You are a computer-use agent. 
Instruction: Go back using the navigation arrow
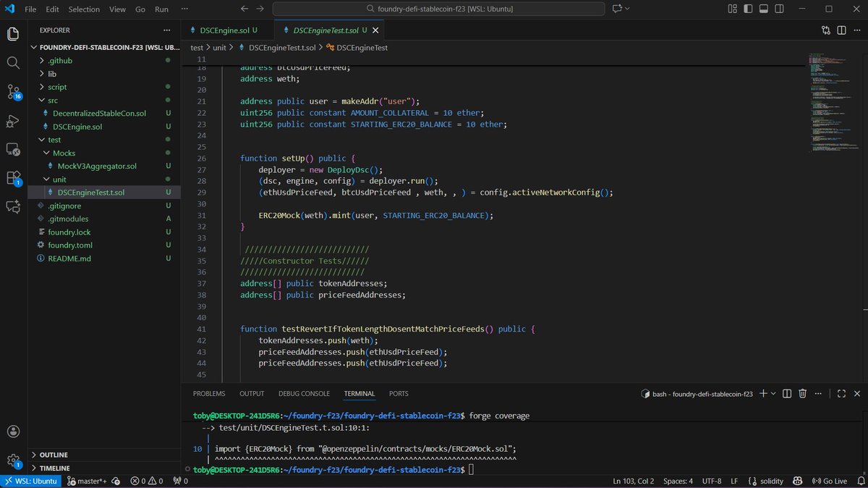pyautogui.click(x=244, y=9)
